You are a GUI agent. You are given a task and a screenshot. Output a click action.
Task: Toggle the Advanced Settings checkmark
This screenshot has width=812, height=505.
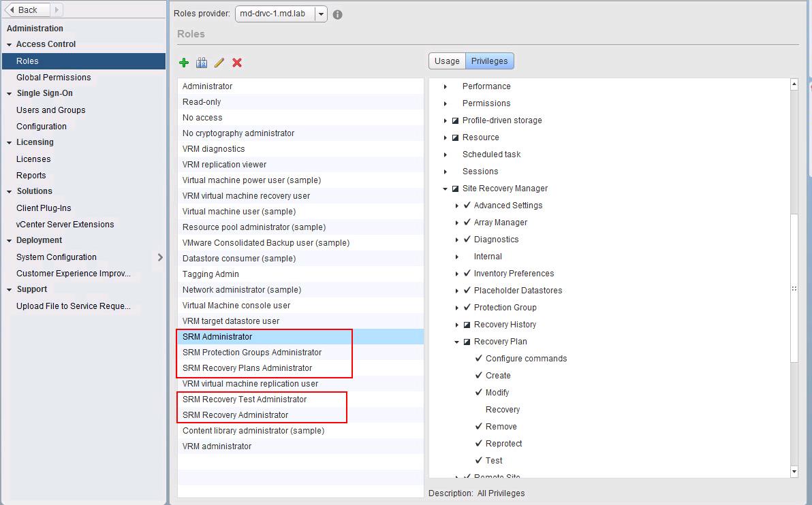[x=467, y=205]
